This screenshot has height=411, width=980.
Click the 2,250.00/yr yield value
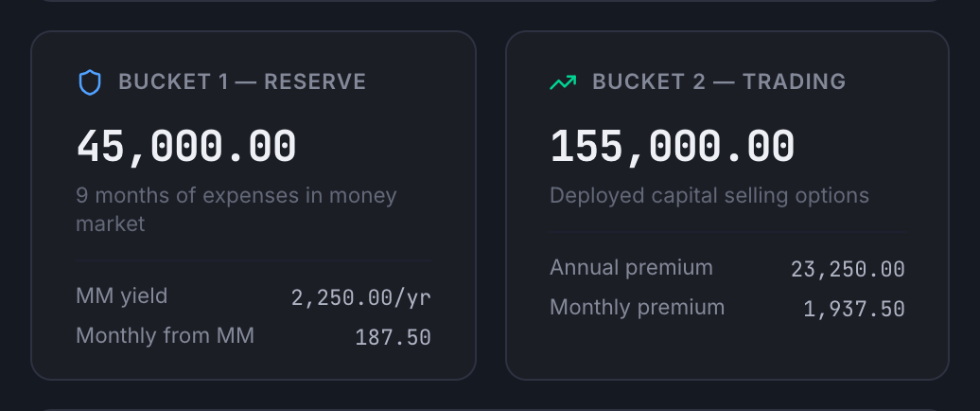tap(361, 297)
